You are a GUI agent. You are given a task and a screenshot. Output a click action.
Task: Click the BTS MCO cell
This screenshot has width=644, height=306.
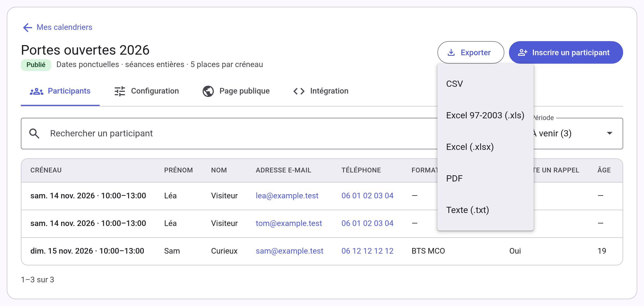[428, 251]
